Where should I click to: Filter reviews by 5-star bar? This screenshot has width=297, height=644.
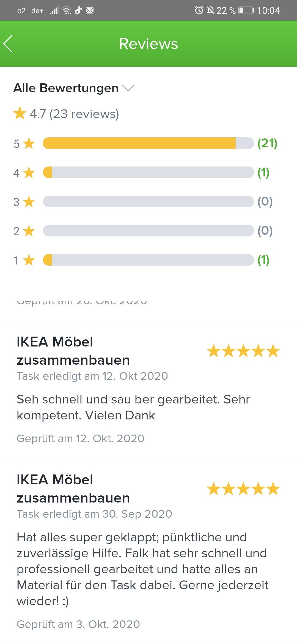tap(148, 143)
